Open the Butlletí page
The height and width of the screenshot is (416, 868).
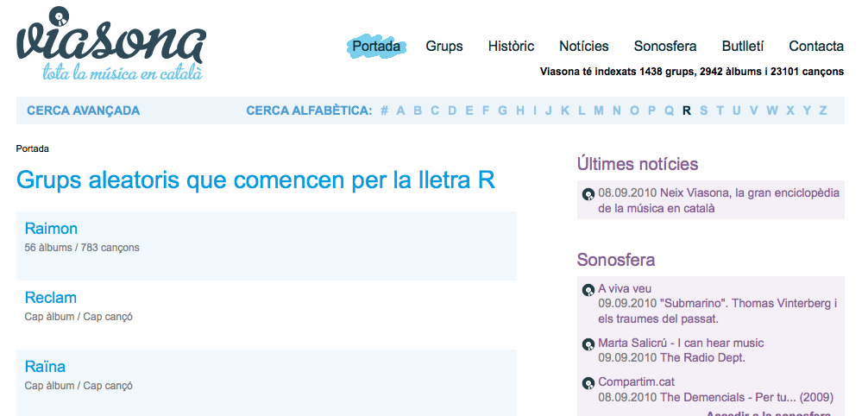coord(743,46)
